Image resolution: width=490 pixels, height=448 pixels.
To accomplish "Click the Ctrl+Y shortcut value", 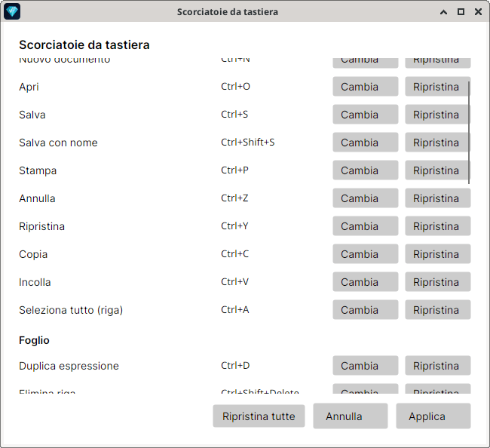I will [234, 226].
